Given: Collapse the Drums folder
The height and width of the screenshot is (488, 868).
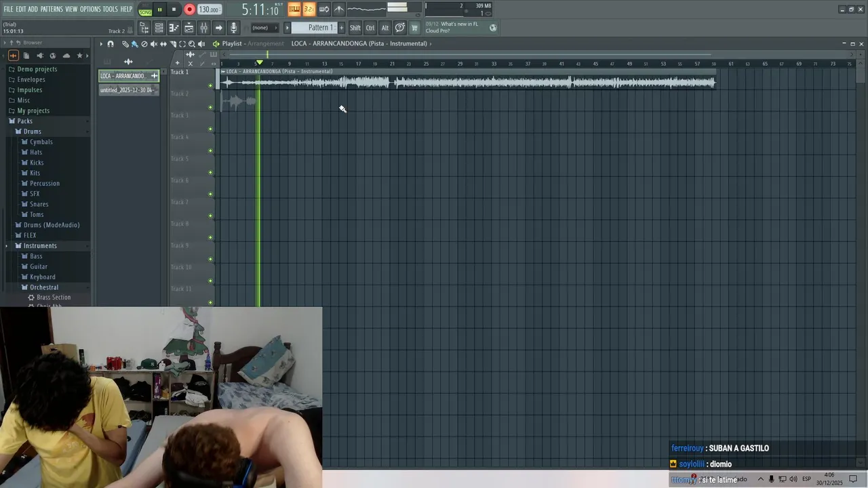Looking at the screenshot, I should [x=33, y=131].
